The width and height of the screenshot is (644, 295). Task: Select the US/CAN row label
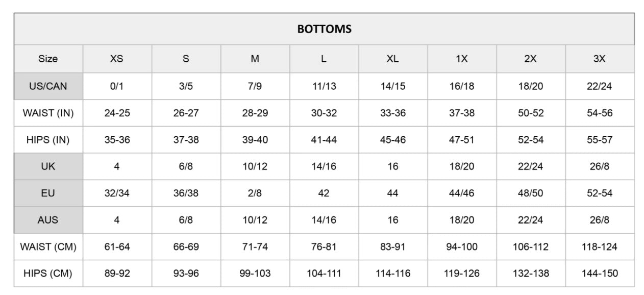[x=48, y=86]
